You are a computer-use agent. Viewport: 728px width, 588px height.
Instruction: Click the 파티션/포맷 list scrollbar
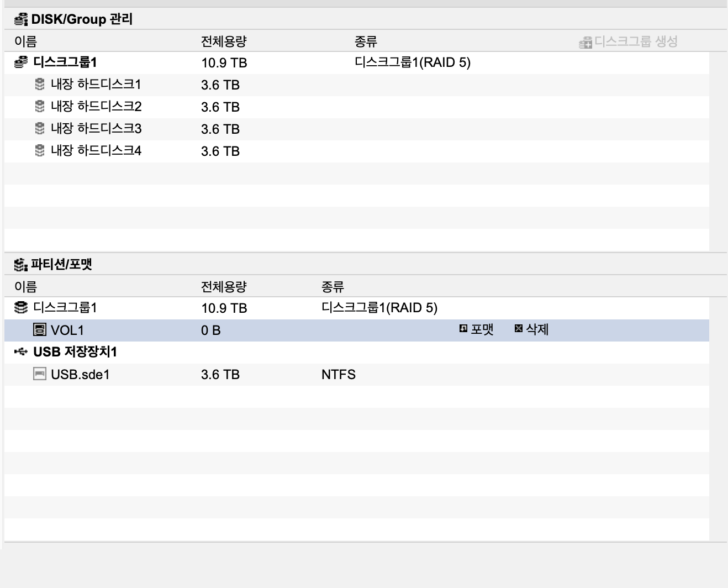click(718, 419)
